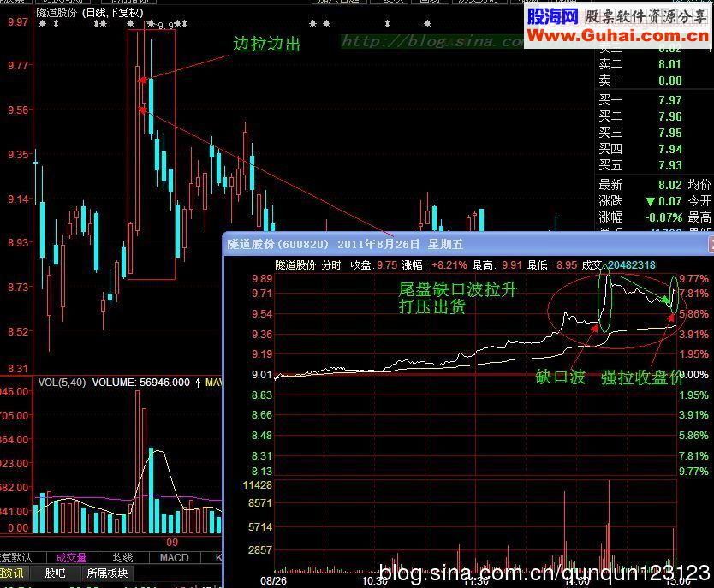Click the 收盘 value 9.75 in popup
714x588 pixels.
coord(387,264)
